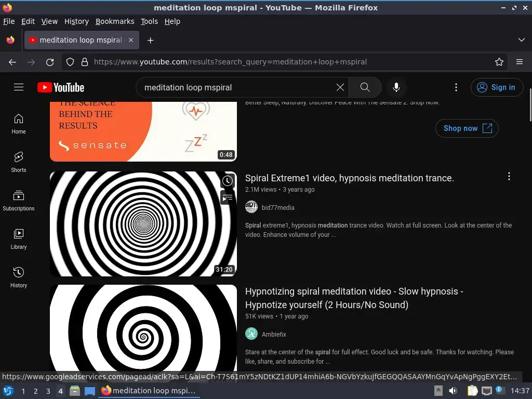Viewport: 532px width, 399px height.
Task: Open Library in the sidebar
Action: (x=19, y=239)
